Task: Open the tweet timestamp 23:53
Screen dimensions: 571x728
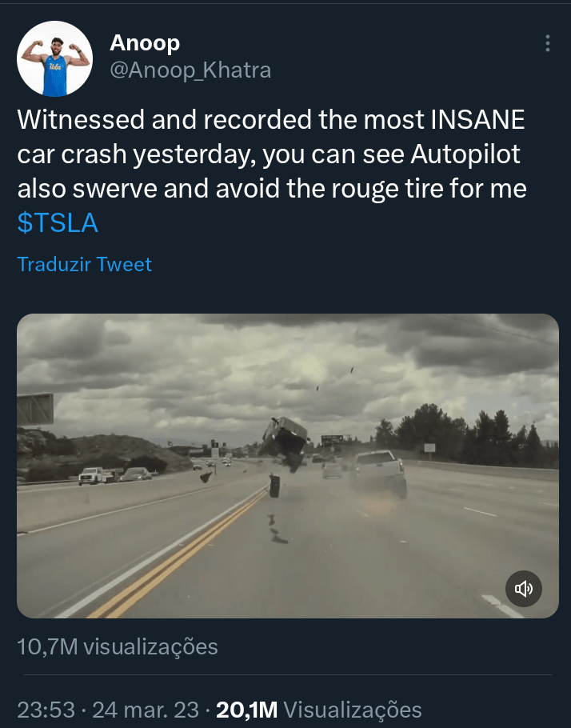Action: tap(46, 709)
